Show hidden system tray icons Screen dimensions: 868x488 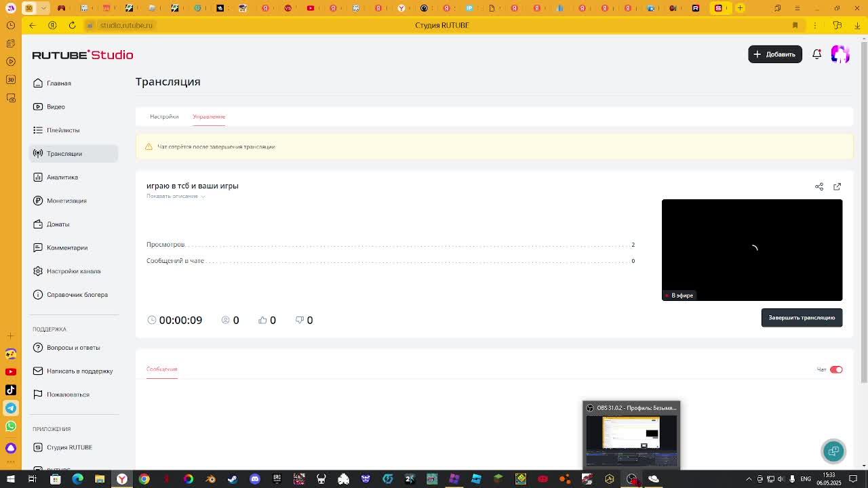click(749, 479)
